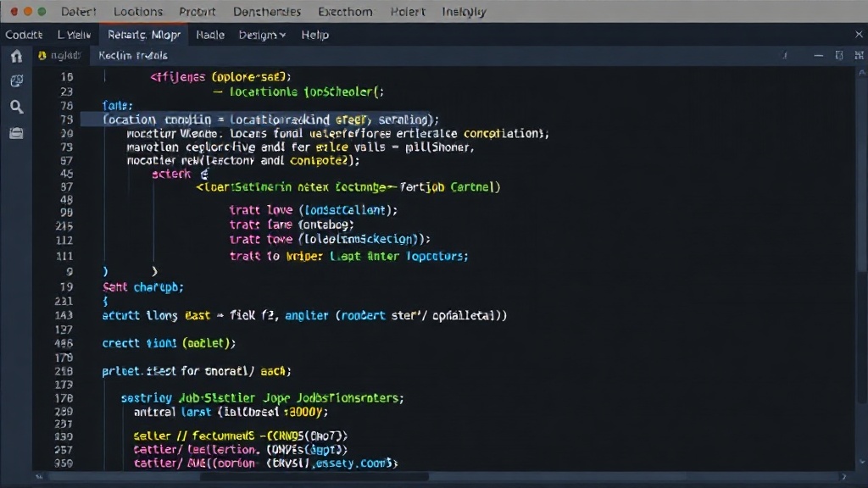
Task: Open the Locations menu
Action: tap(138, 12)
